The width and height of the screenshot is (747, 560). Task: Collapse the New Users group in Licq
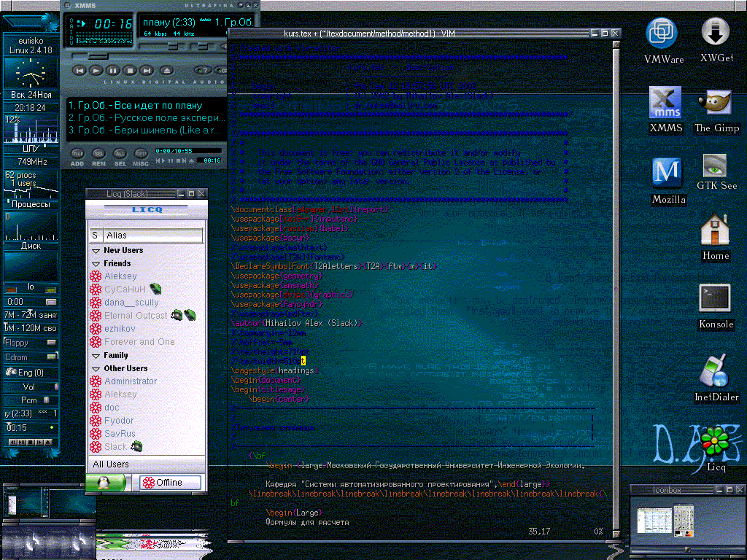(x=96, y=251)
